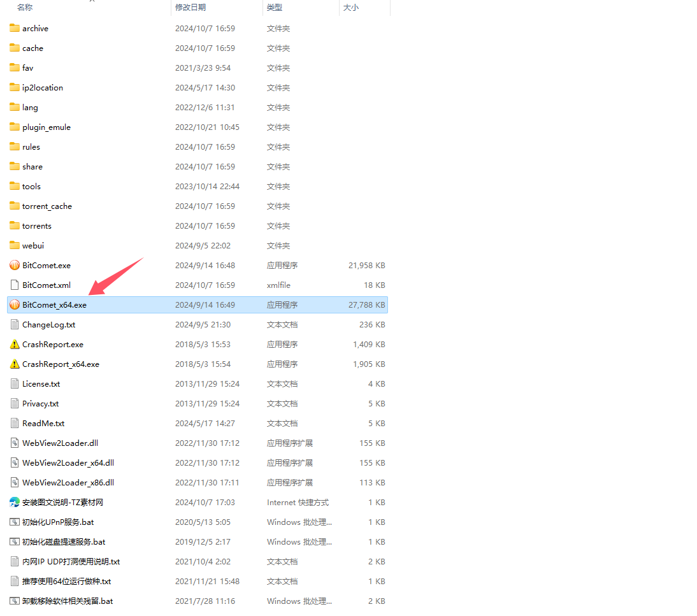Click the 236 KB size cell
The height and width of the screenshot is (616, 697).
[x=372, y=324]
